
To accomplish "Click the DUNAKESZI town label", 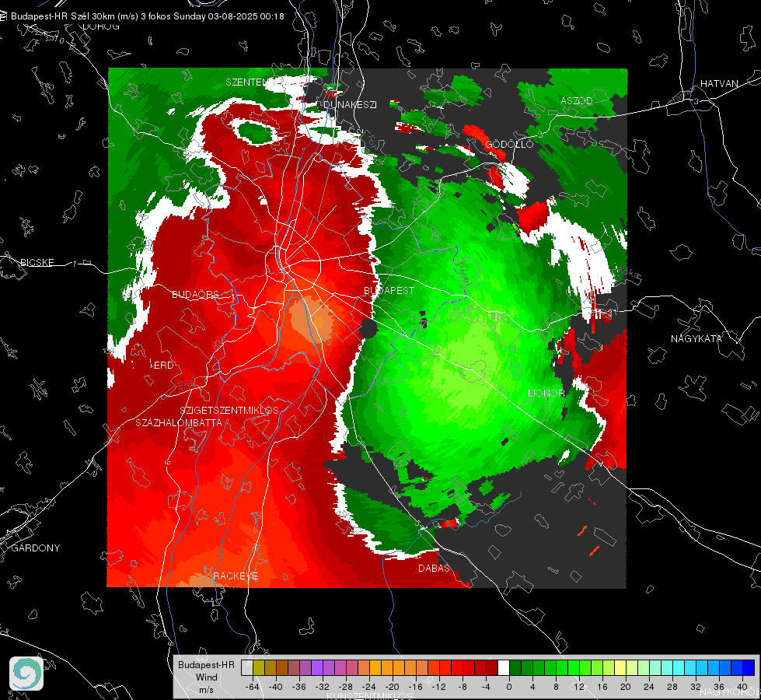I will pos(350,104).
